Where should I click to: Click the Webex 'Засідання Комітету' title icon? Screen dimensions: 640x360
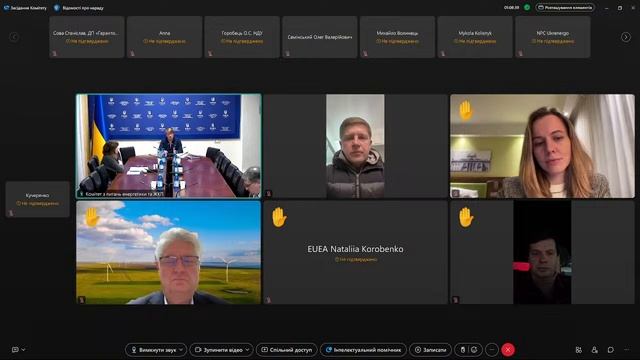click(7, 8)
